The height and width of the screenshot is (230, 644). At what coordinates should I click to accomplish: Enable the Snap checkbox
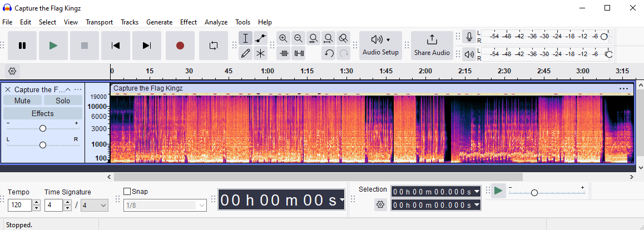(x=127, y=192)
